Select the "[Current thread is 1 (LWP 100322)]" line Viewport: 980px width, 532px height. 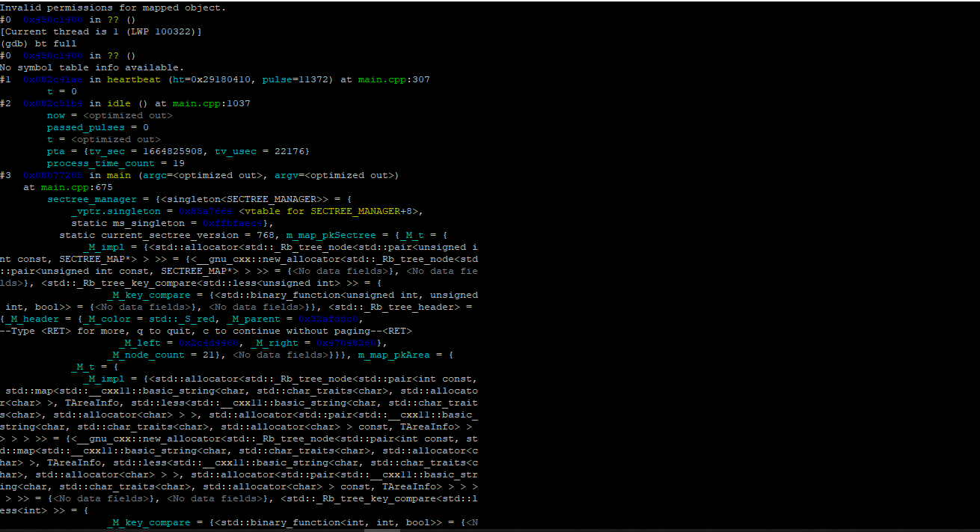tap(101, 31)
